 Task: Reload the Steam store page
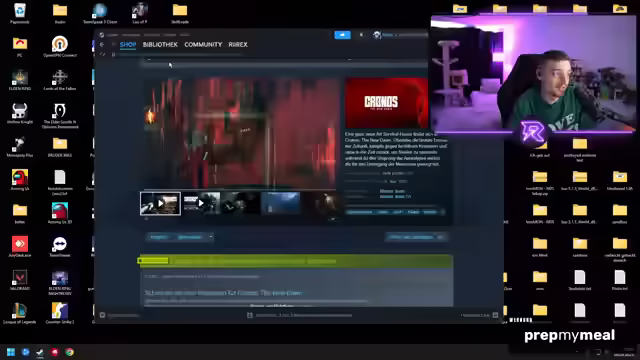[102, 54]
